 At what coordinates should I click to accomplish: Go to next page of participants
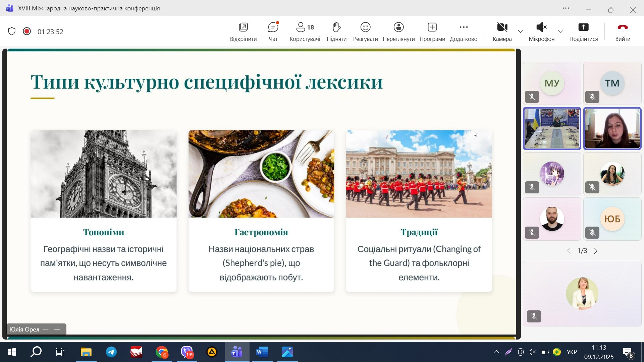pyautogui.click(x=596, y=251)
